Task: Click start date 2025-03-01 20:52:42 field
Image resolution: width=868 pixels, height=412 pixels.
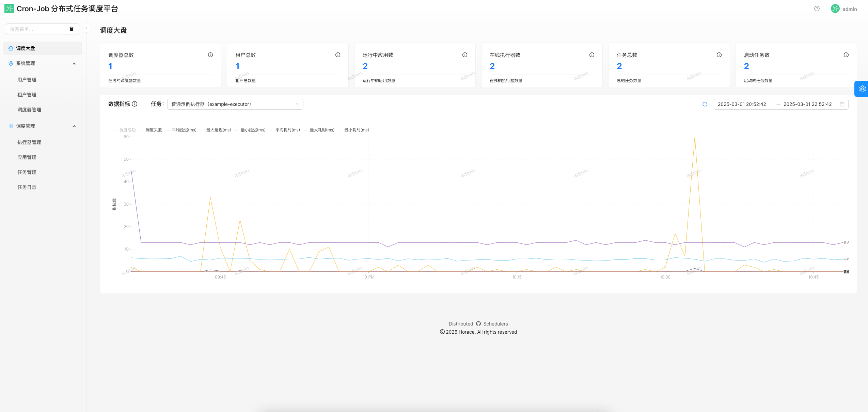Action: pos(742,104)
